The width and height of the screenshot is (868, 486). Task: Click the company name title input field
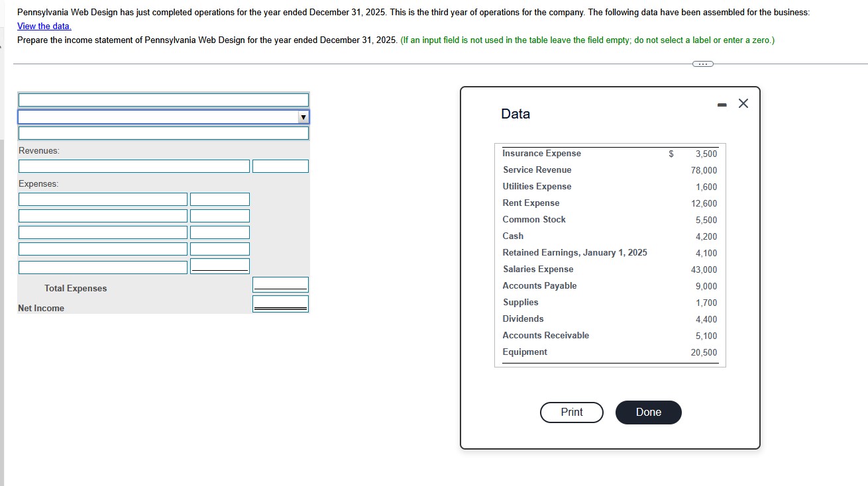click(163, 99)
